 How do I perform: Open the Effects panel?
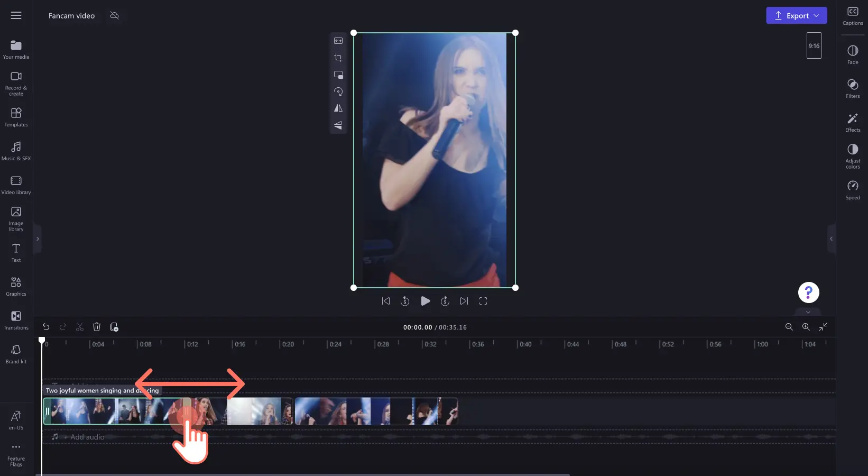853,123
